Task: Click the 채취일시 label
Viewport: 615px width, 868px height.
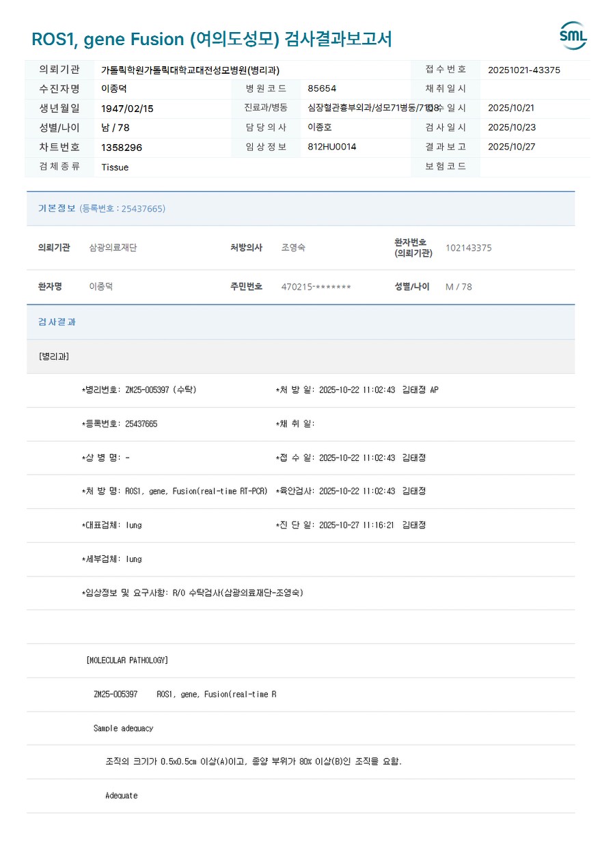Action: (446, 89)
